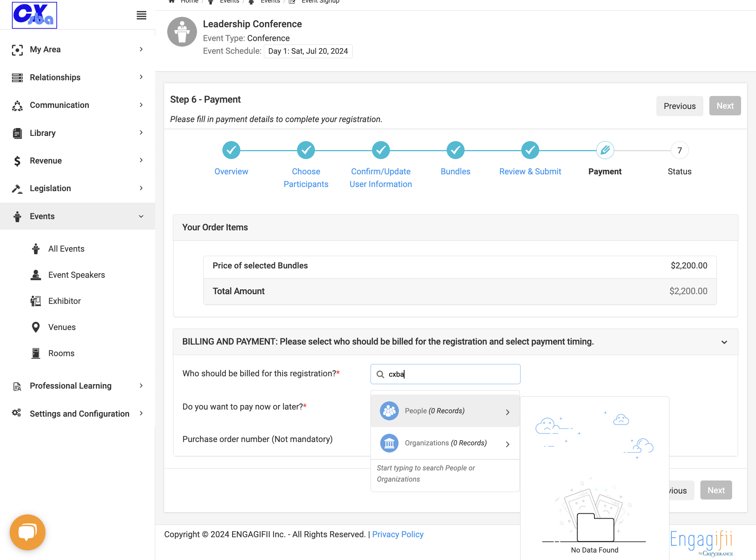Click the search magnifier icon in billing field
The width and height of the screenshot is (756, 560).
pyautogui.click(x=380, y=374)
